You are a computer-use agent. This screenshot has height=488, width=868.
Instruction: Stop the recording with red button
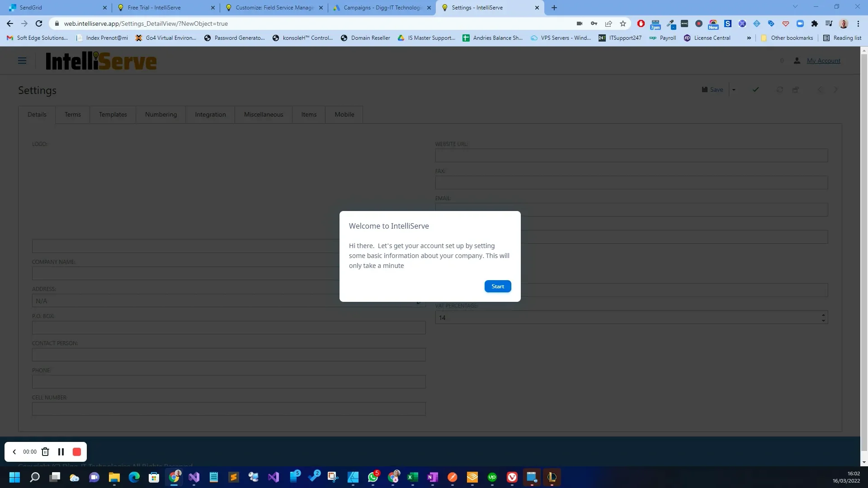click(x=76, y=452)
